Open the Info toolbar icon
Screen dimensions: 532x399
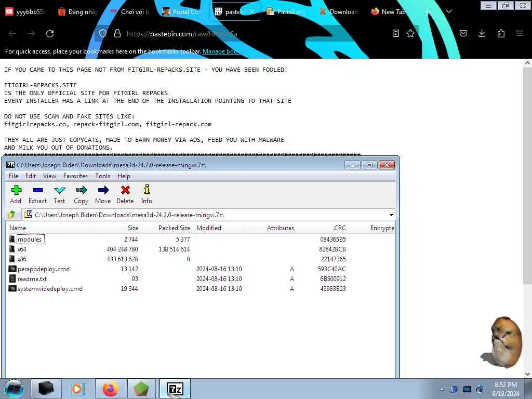point(147,194)
